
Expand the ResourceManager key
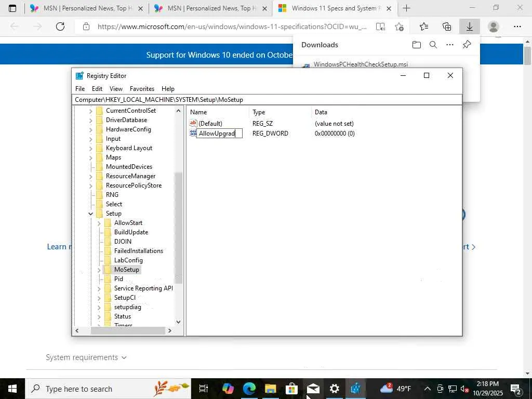tap(90, 176)
